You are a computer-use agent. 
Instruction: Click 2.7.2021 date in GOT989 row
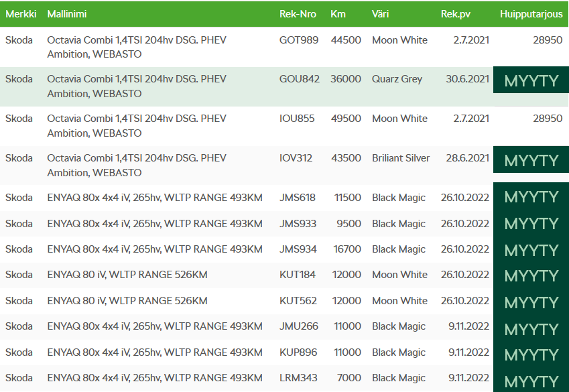pyautogui.click(x=471, y=40)
